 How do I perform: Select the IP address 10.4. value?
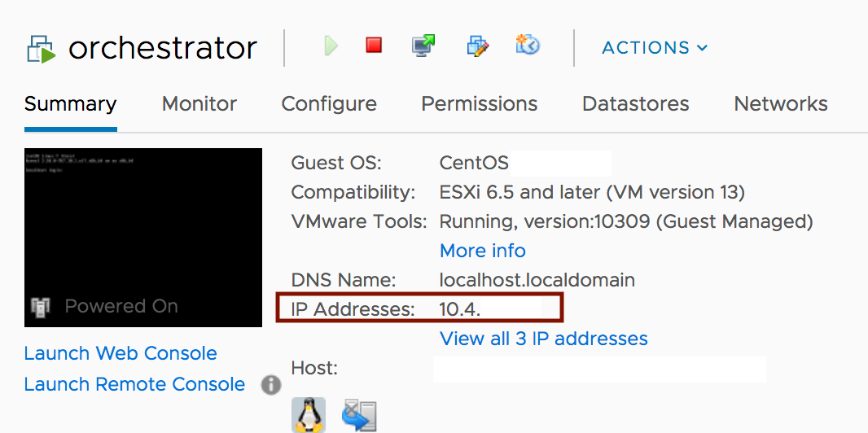(x=460, y=309)
